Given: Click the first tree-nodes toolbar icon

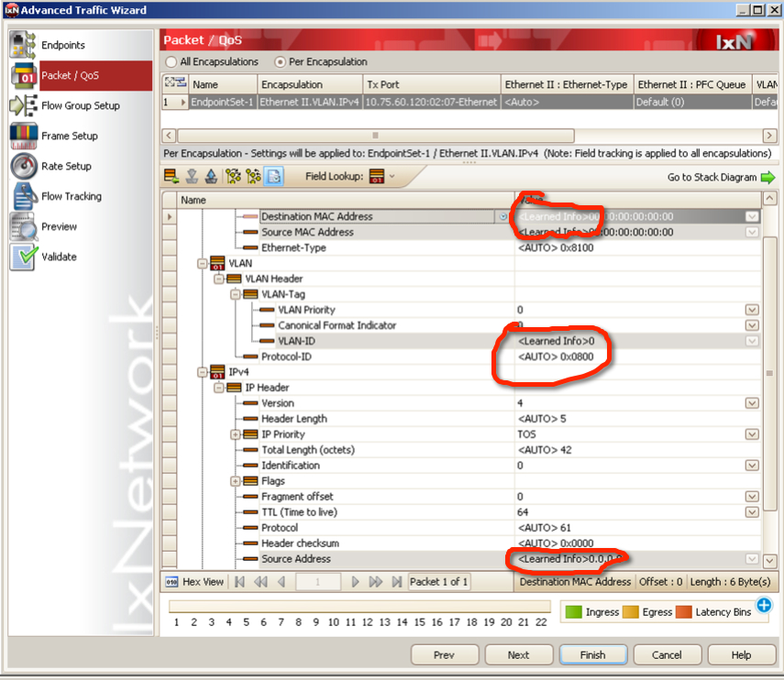Looking at the screenshot, I should (233, 176).
